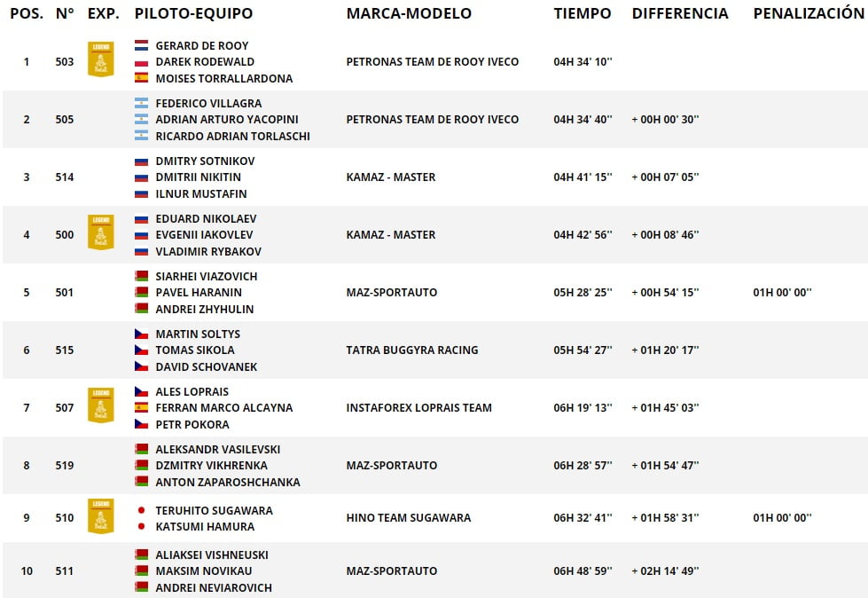Click the Legend badge for truck 507
The height and width of the screenshot is (598, 868).
click(101, 405)
